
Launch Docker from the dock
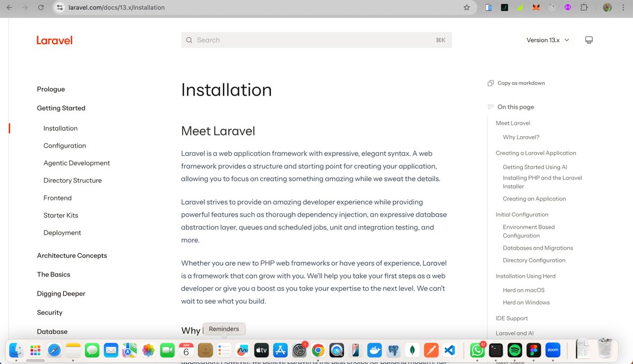[374, 350]
